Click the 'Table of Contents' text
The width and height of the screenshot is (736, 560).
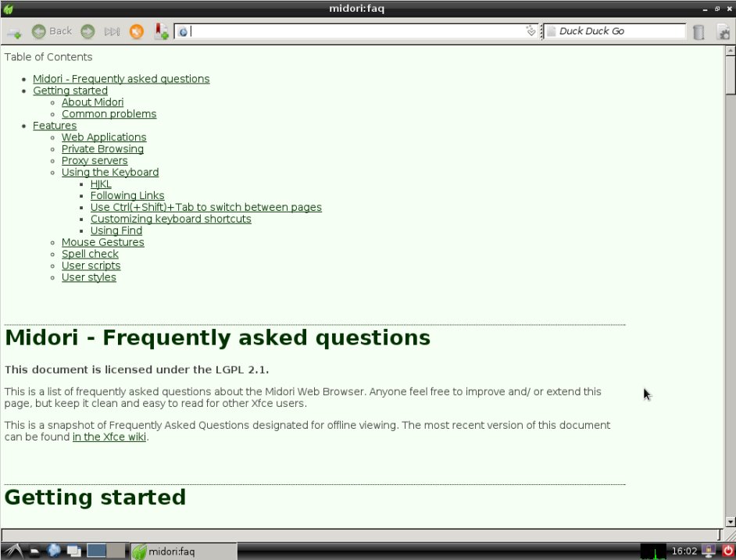pyautogui.click(x=48, y=57)
